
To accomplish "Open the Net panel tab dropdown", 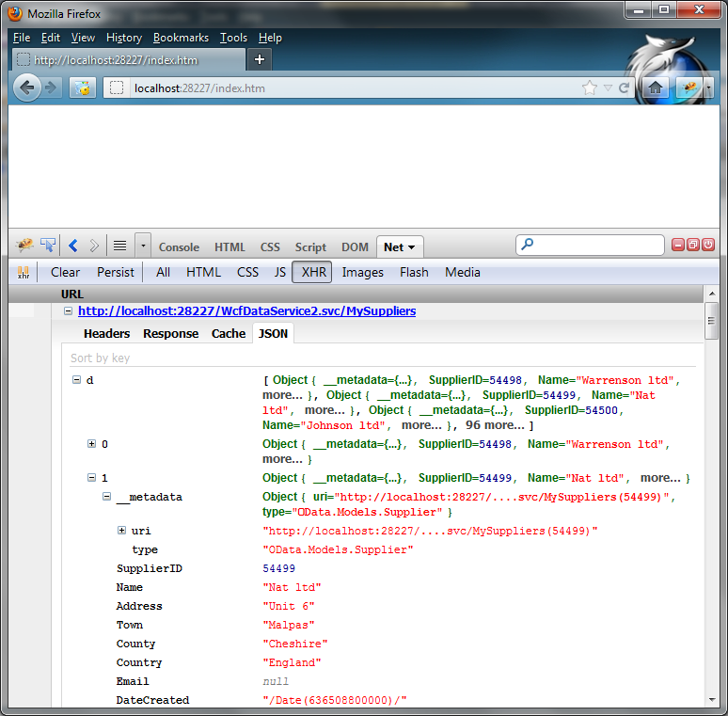I will (x=411, y=247).
